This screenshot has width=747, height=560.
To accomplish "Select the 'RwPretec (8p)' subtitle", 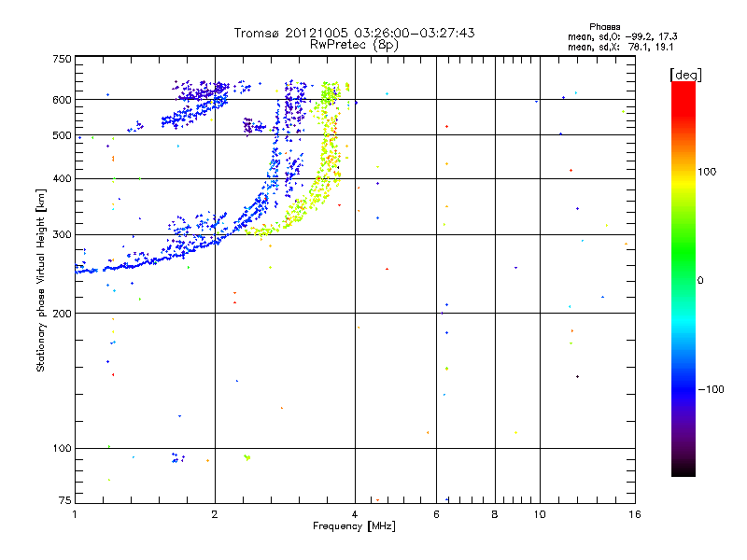I will click(x=354, y=45).
